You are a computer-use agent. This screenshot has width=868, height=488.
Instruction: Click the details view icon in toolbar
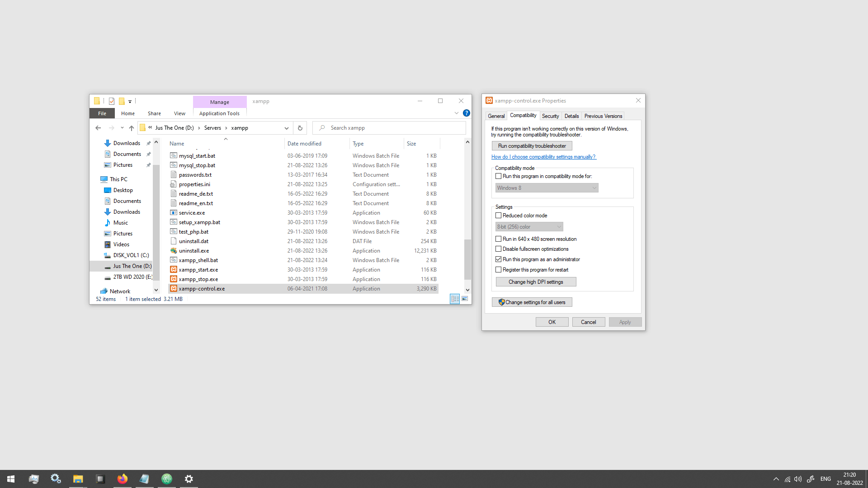click(455, 299)
